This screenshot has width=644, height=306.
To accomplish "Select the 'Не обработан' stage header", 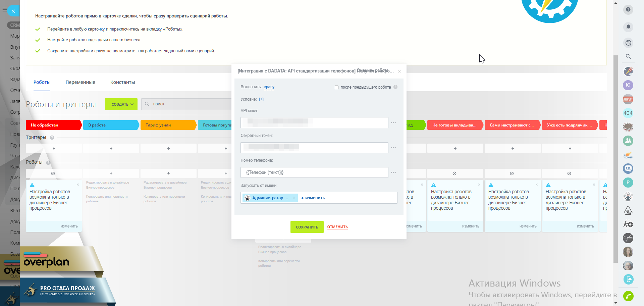I will click(x=54, y=125).
